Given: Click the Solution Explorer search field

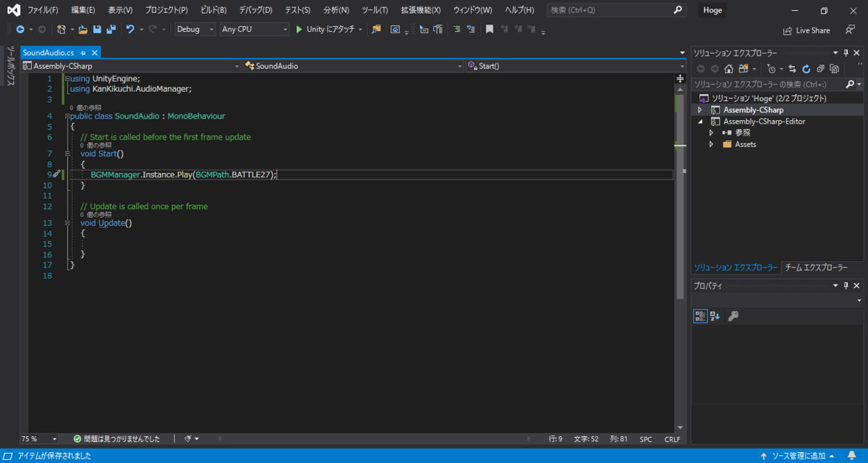Looking at the screenshot, I should 768,84.
